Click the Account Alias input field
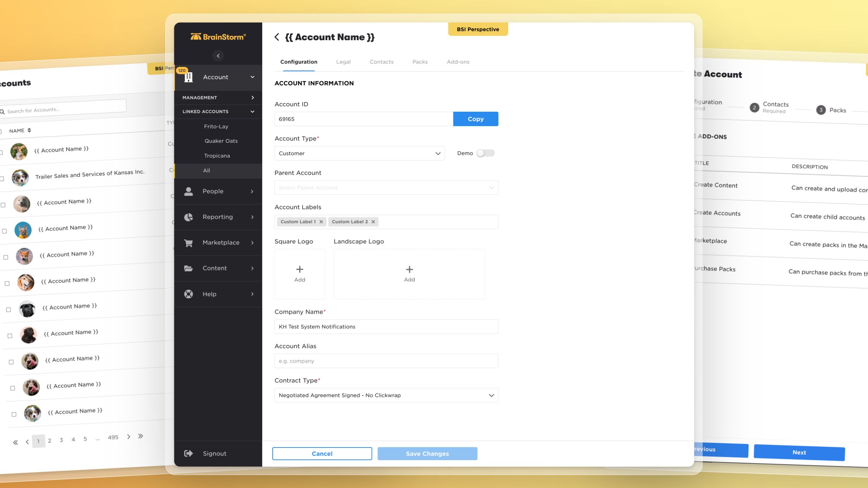This screenshot has width=868, height=488. pyautogui.click(x=386, y=361)
